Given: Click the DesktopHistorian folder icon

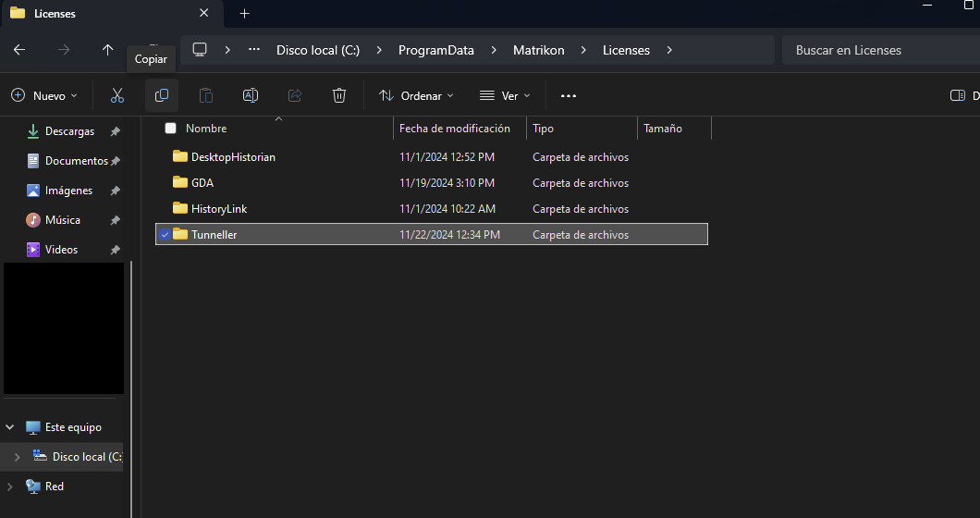Looking at the screenshot, I should (x=180, y=156).
